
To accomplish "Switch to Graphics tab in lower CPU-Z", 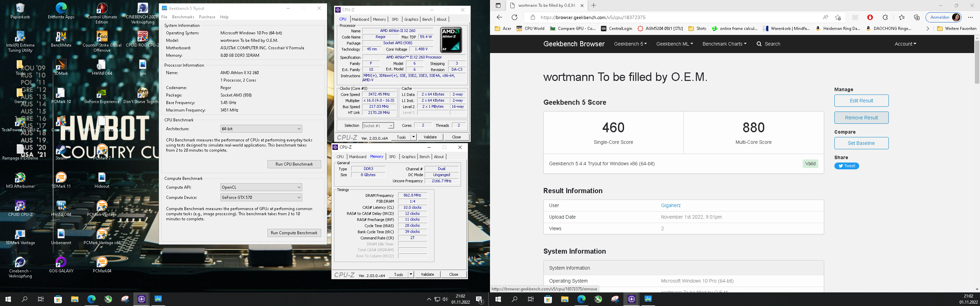I will point(408,157).
